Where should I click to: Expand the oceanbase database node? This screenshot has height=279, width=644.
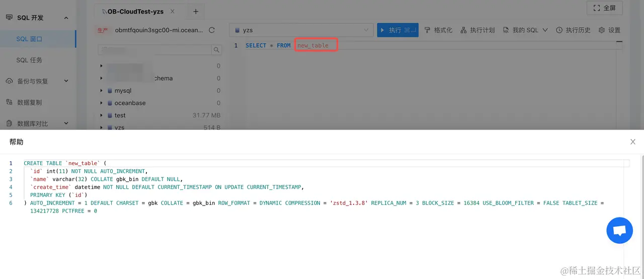coord(101,103)
